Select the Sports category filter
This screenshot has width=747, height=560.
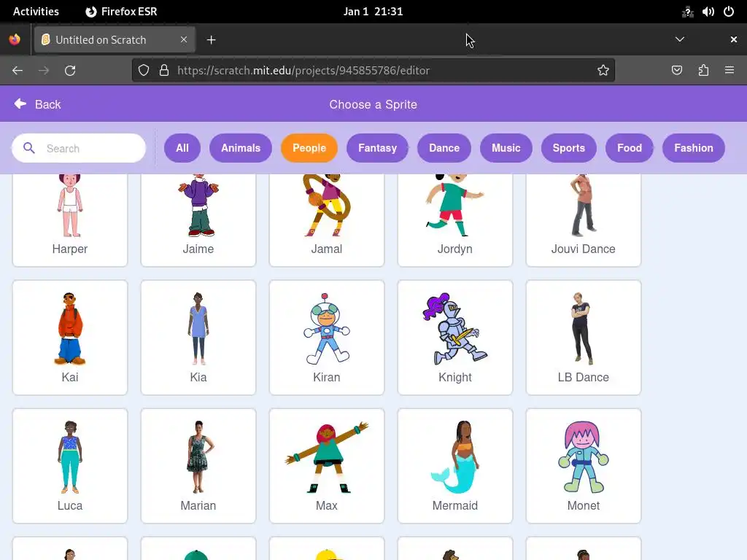point(569,148)
